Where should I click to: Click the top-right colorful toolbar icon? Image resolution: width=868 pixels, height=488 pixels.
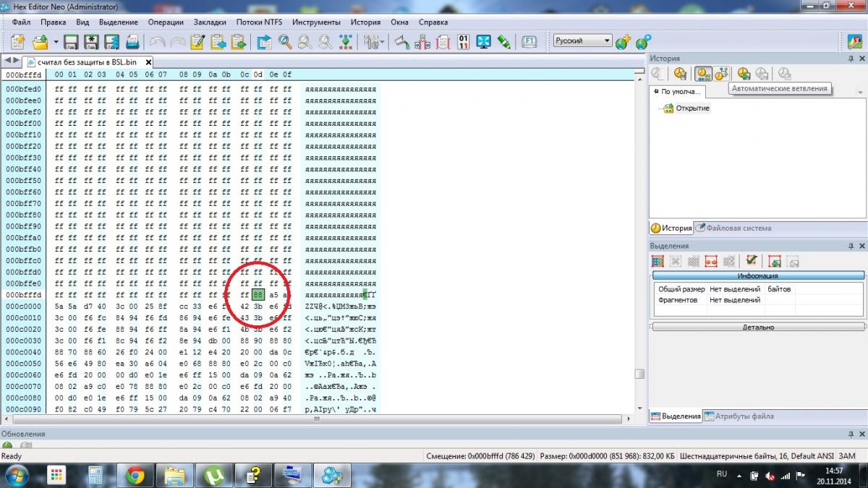click(x=854, y=41)
